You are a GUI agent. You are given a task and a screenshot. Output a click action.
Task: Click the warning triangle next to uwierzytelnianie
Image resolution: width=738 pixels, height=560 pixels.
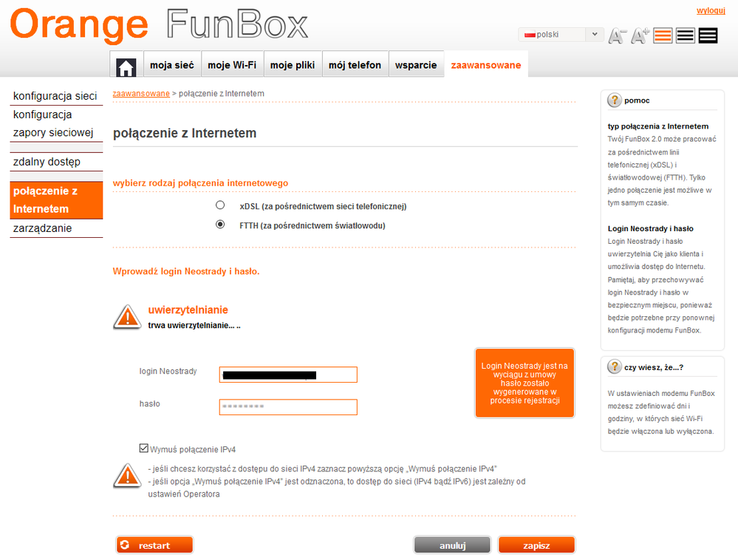click(x=126, y=316)
